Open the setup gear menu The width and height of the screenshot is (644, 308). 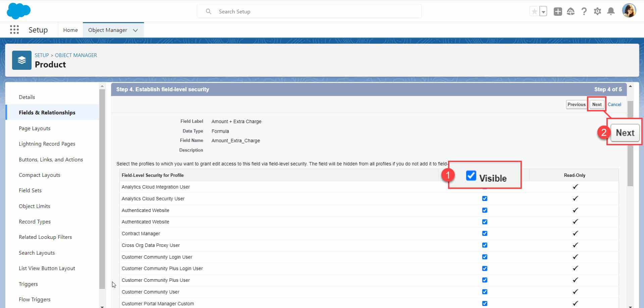tap(597, 11)
